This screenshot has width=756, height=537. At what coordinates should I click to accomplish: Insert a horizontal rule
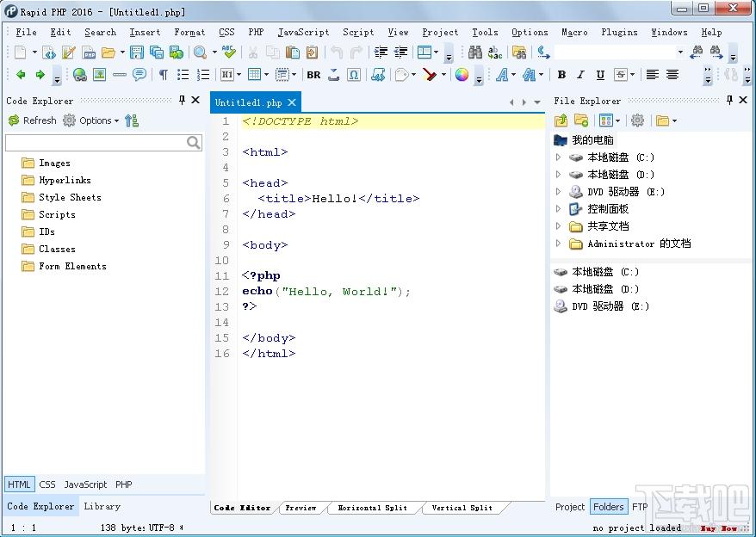pos(119,75)
